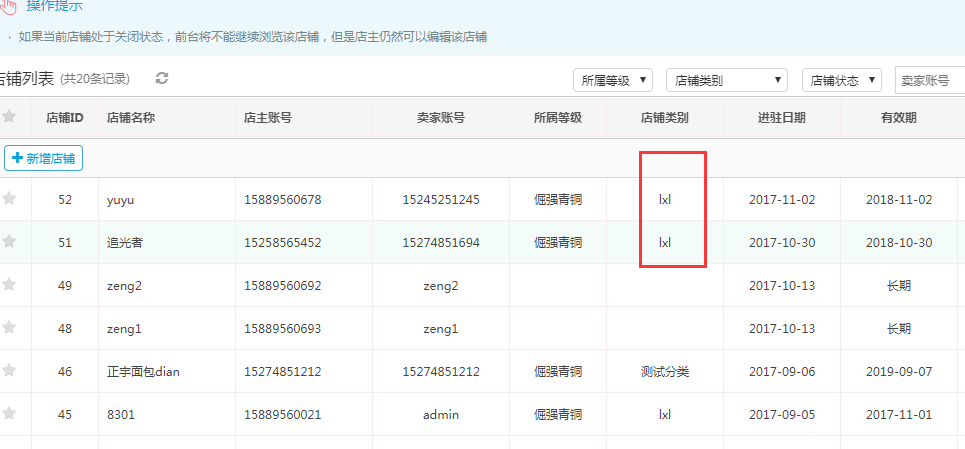Click the 店铺名称 column header
The width and height of the screenshot is (965, 449).
131,118
